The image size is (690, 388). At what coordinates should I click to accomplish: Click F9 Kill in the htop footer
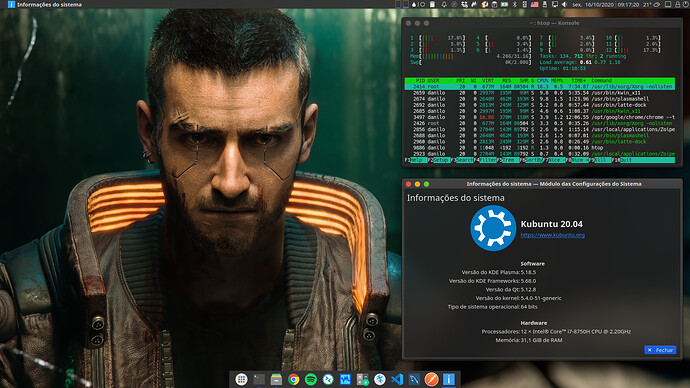coord(601,160)
